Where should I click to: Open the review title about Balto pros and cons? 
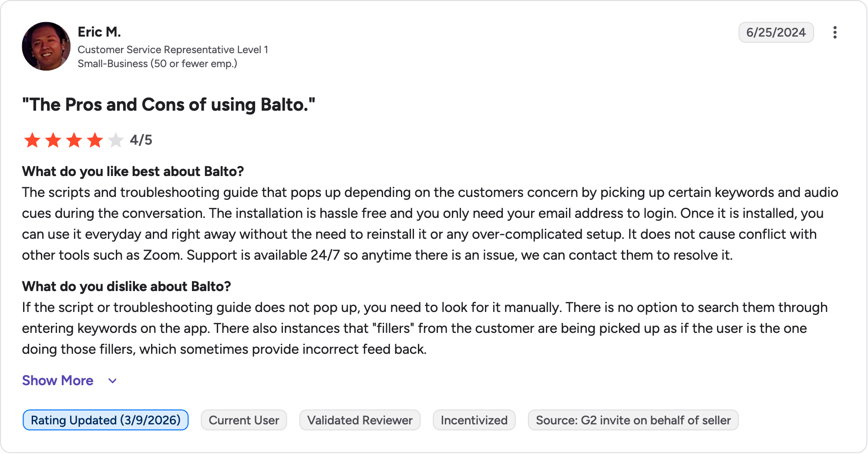click(x=168, y=105)
